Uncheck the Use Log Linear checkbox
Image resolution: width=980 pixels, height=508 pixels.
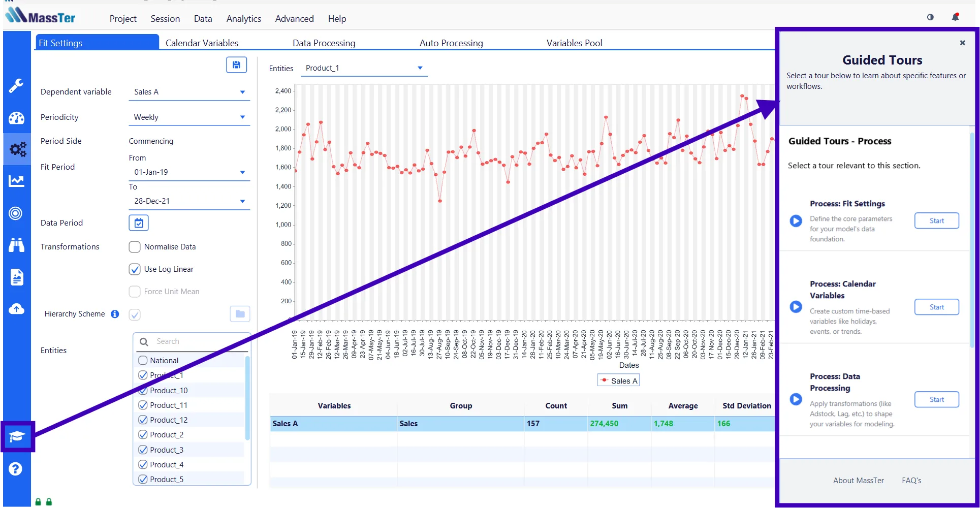(x=135, y=269)
